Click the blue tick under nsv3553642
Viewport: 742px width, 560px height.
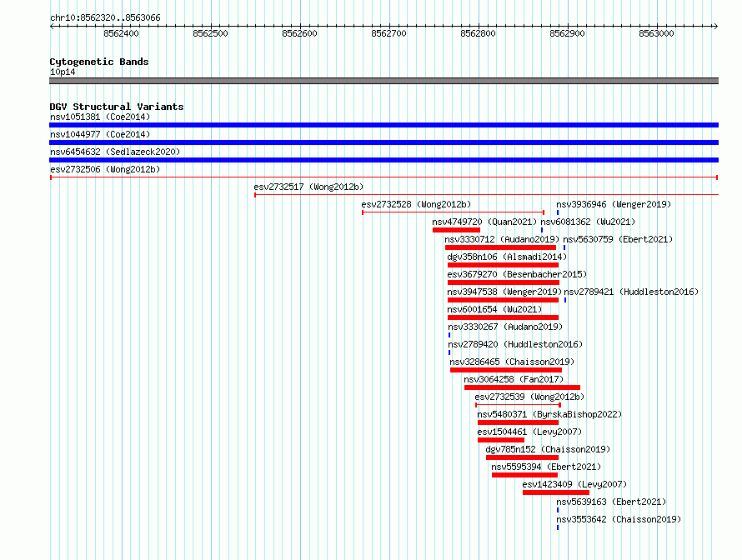(558, 527)
